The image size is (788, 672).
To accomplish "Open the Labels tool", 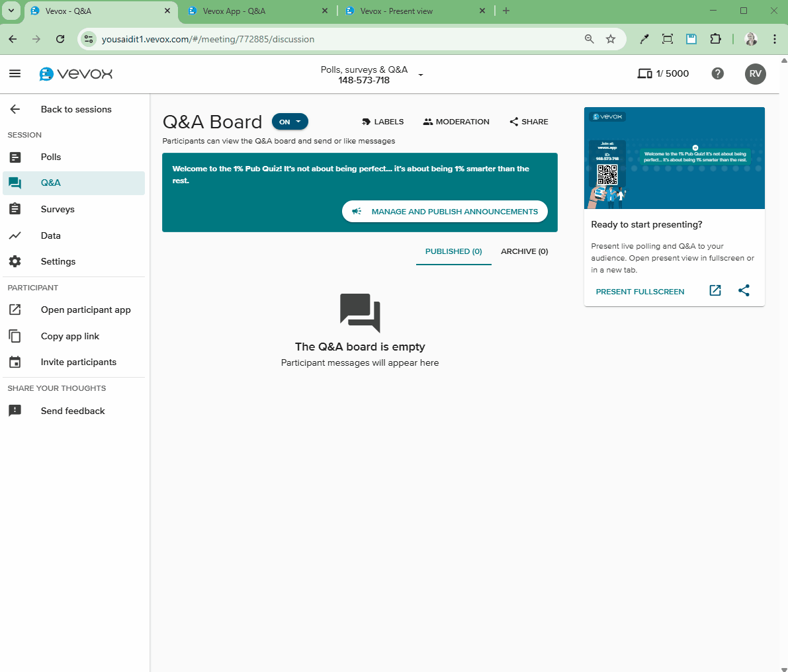I will pos(382,122).
